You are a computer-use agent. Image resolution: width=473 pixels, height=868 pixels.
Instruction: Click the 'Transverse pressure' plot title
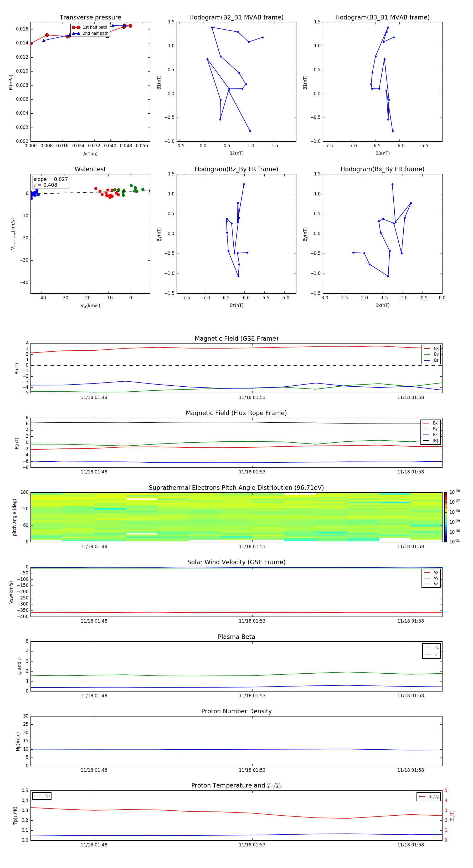(x=90, y=18)
